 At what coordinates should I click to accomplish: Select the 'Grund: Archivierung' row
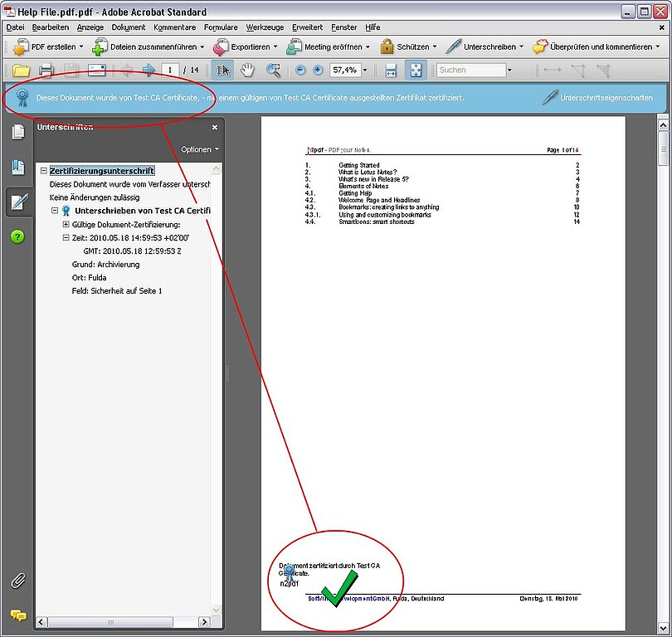click(x=106, y=265)
